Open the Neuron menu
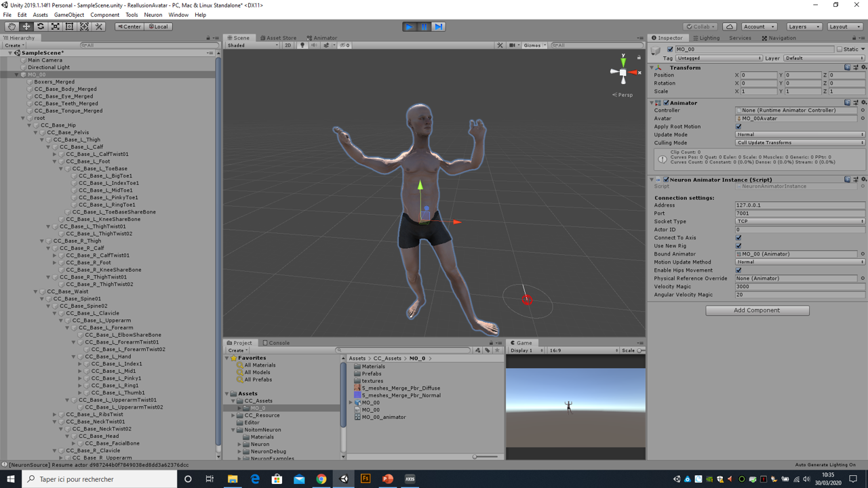This screenshot has width=868, height=488. click(x=153, y=15)
